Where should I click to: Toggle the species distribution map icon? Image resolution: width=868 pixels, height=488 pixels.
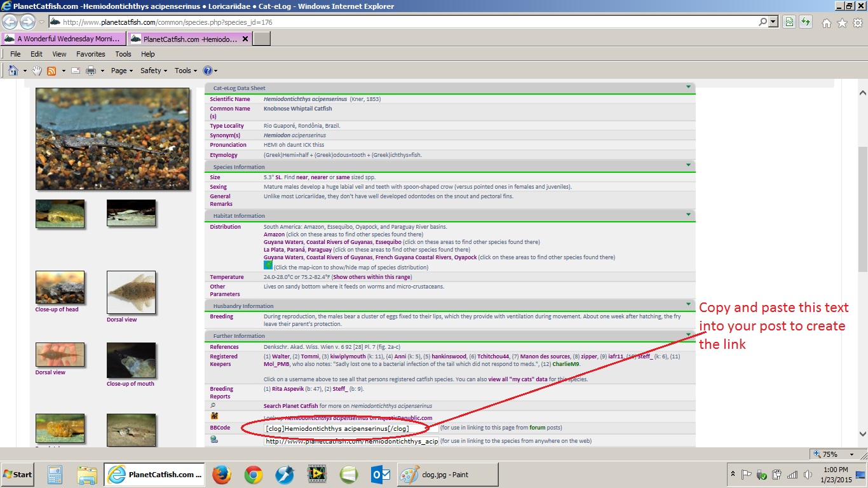(x=268, y=265)
